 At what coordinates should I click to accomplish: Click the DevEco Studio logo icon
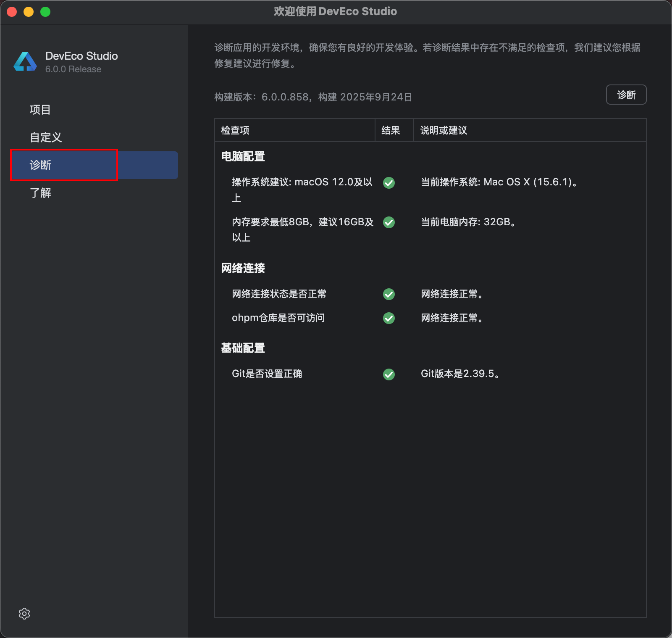25,62
